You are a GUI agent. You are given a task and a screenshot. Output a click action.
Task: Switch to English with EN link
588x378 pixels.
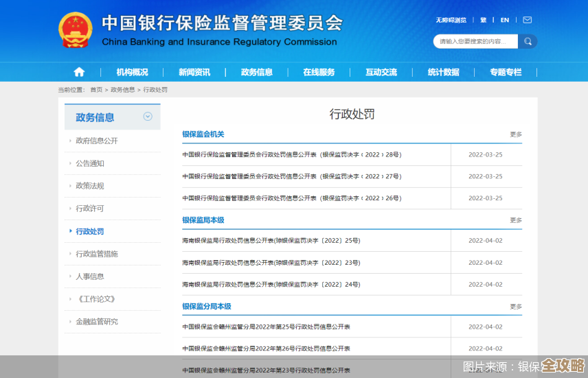(505, 20)
